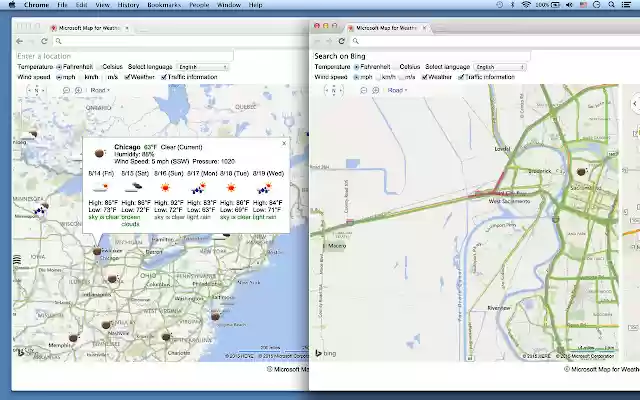Select m/s wind speed in right window
The width and height of the screenshot is (640, 400).
point(402,77)
